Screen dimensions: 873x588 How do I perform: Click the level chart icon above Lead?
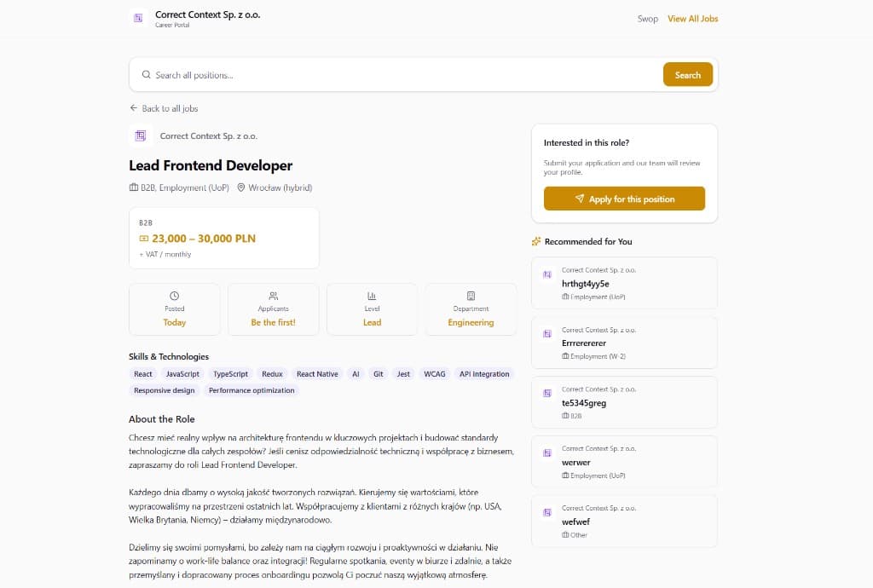(372, 296)
